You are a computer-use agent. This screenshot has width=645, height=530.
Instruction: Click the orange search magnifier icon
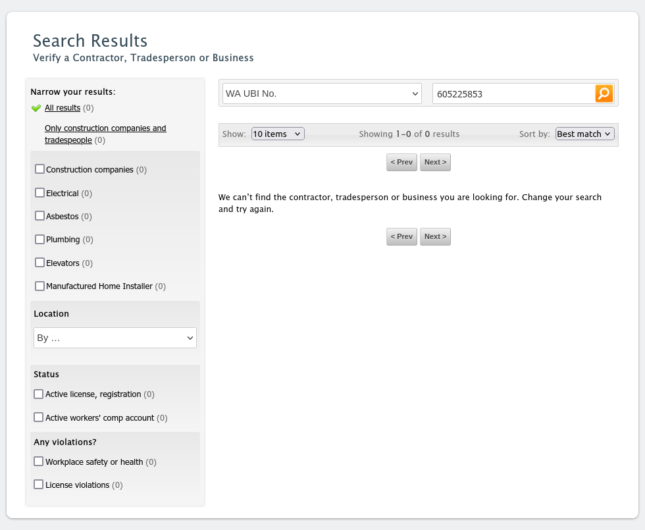(x=603, y=93)
